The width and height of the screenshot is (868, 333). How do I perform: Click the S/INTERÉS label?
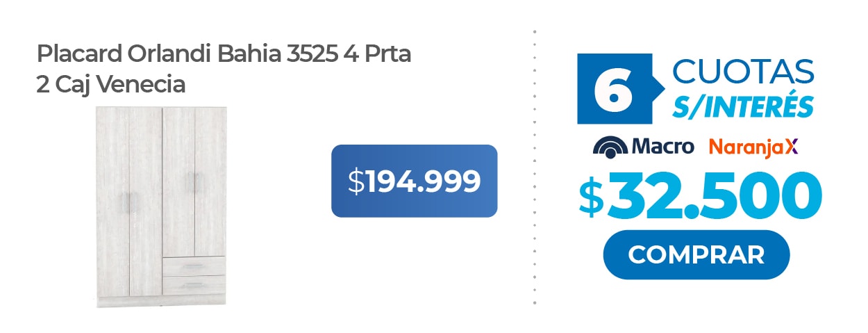tap(742, 106)
